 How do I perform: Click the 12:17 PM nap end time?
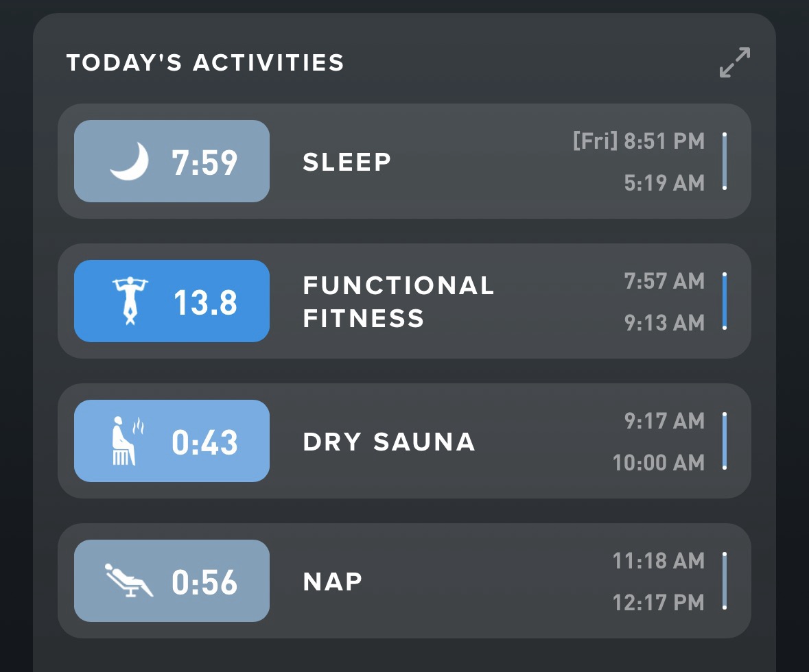click(x=658, y=602)
